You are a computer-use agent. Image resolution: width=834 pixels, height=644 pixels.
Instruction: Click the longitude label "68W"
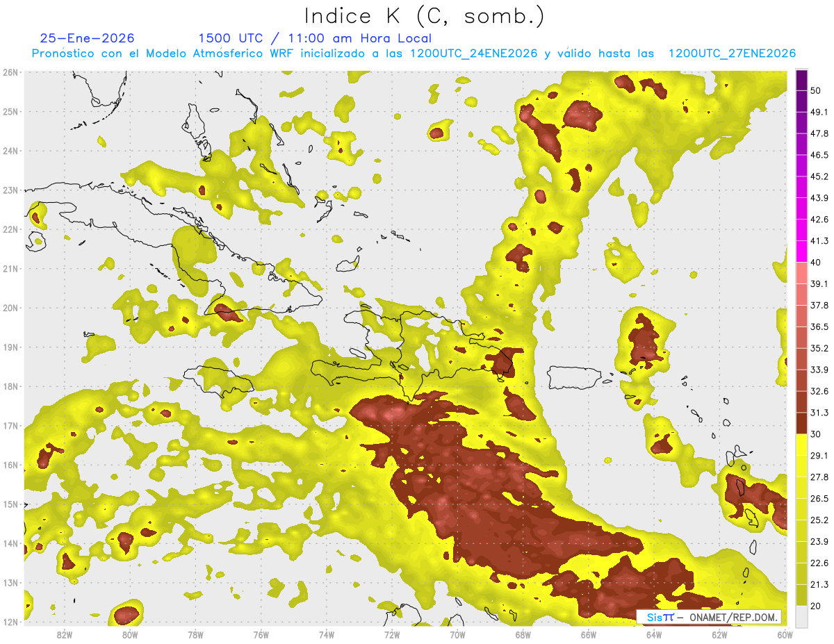tap(523, 635)
